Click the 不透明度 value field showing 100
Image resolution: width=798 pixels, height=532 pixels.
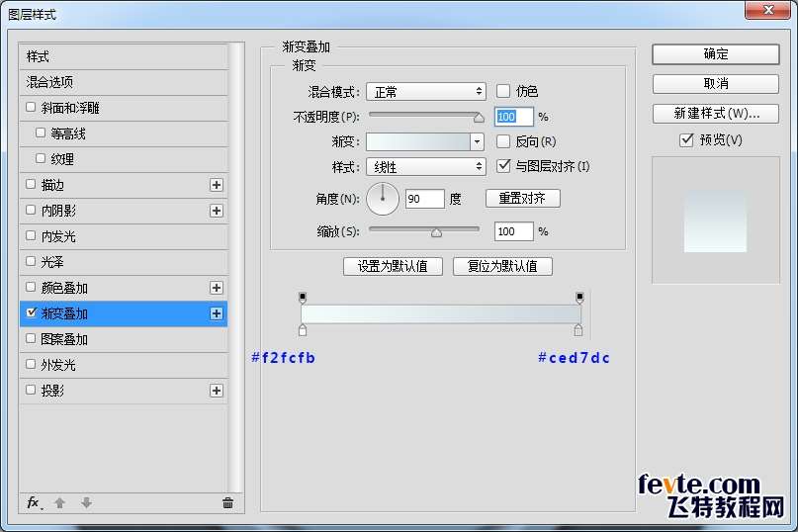513,117
